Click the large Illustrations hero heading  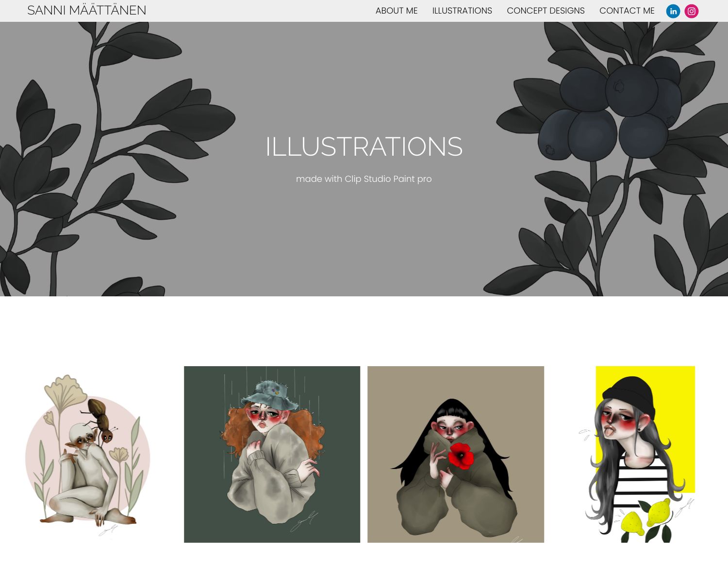click(364, 146)
